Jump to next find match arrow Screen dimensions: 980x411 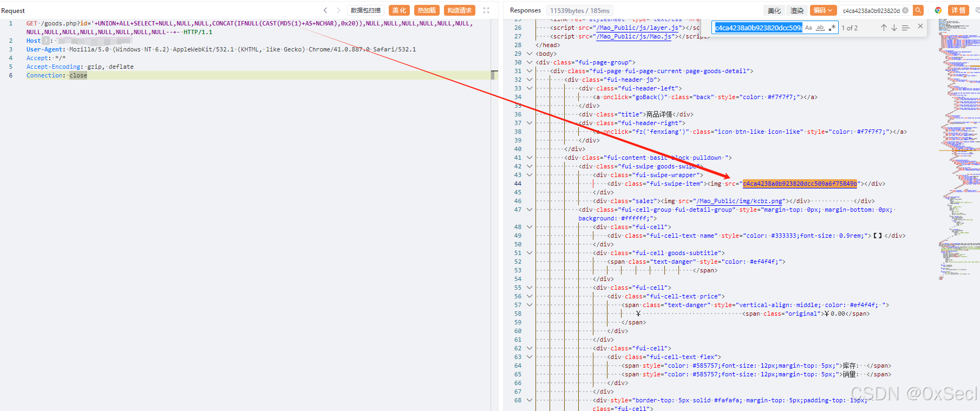[894, 28]
